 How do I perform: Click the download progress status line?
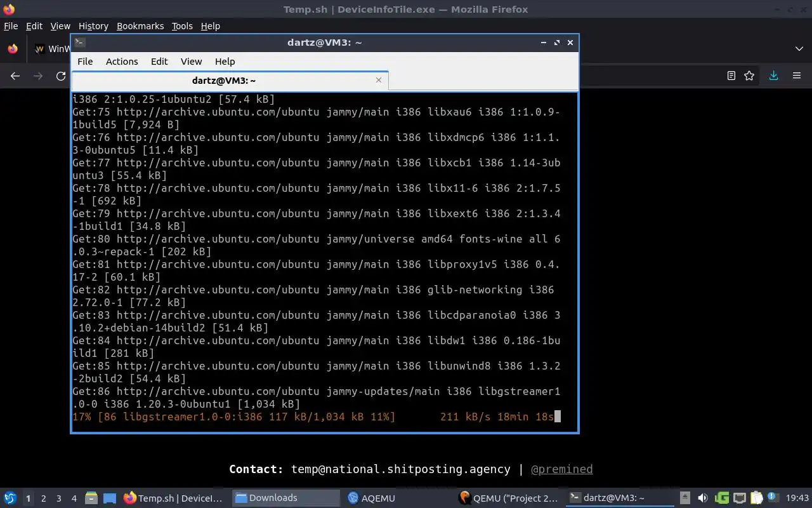pyautogui.click(x=316, y=417)
